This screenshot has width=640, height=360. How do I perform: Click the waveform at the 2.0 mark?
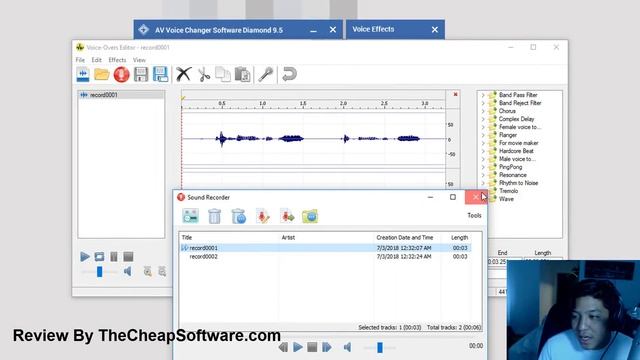(x=344, y=139)
